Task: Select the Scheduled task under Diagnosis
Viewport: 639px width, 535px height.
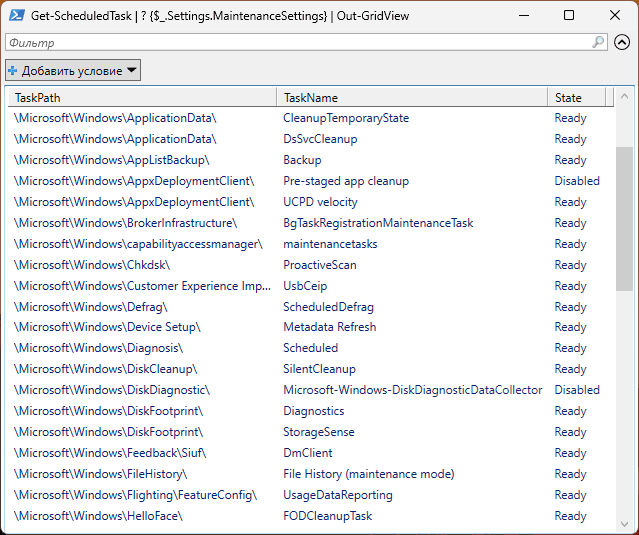Action: [311, 348]
